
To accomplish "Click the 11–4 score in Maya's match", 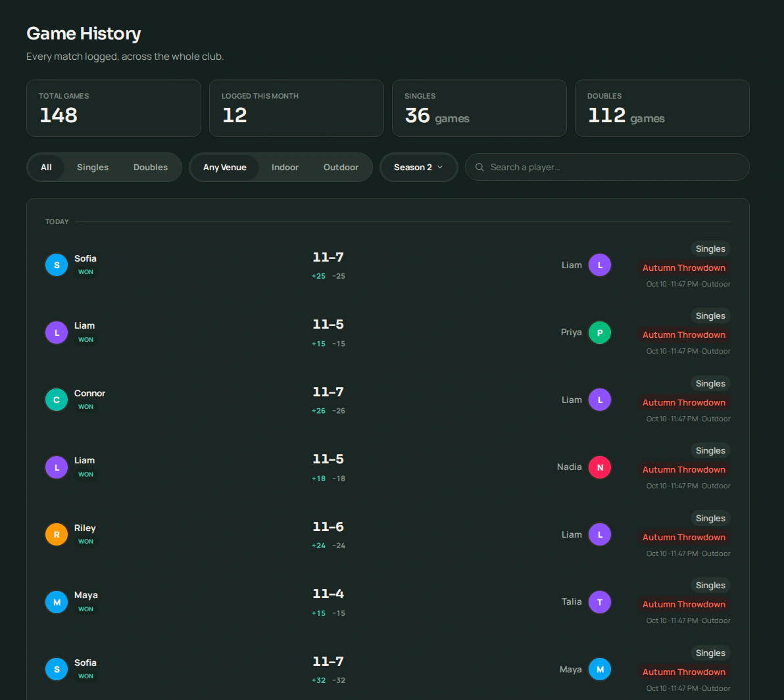I will pos(328,594).
